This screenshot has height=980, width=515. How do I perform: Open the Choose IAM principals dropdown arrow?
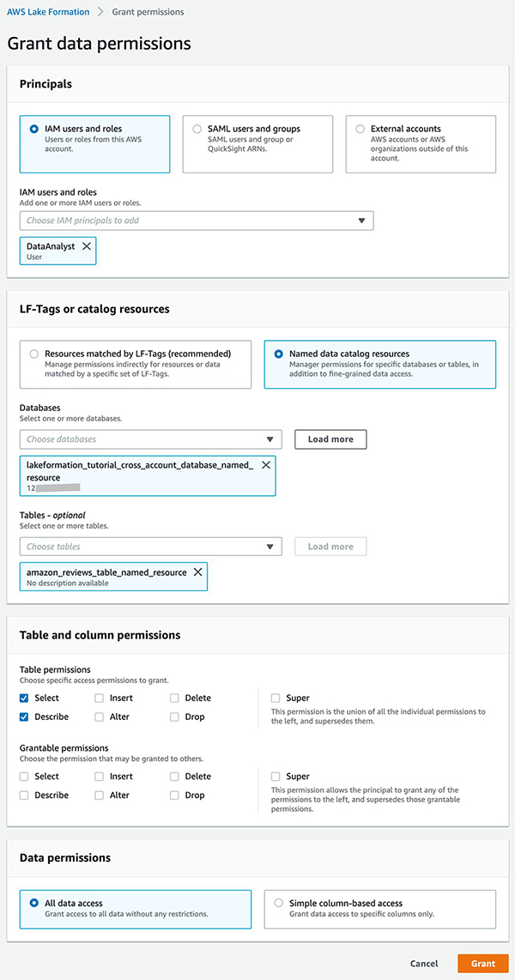(x=361, y=221)
